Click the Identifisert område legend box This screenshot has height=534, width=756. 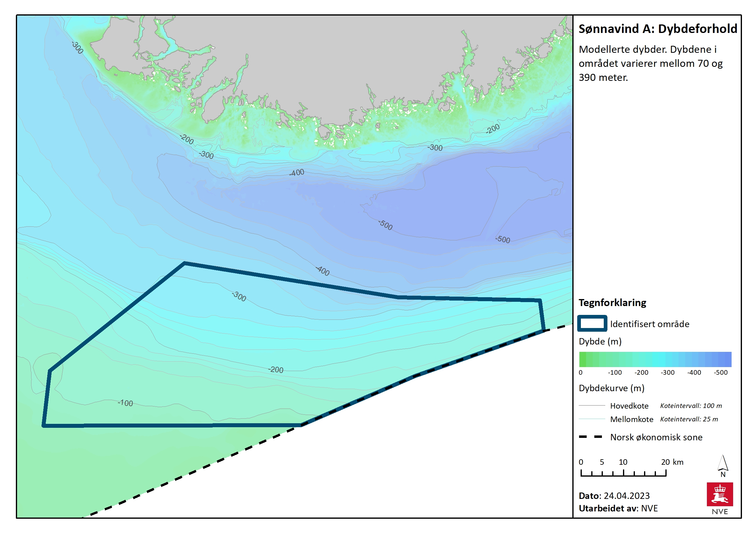coord(592,323)
